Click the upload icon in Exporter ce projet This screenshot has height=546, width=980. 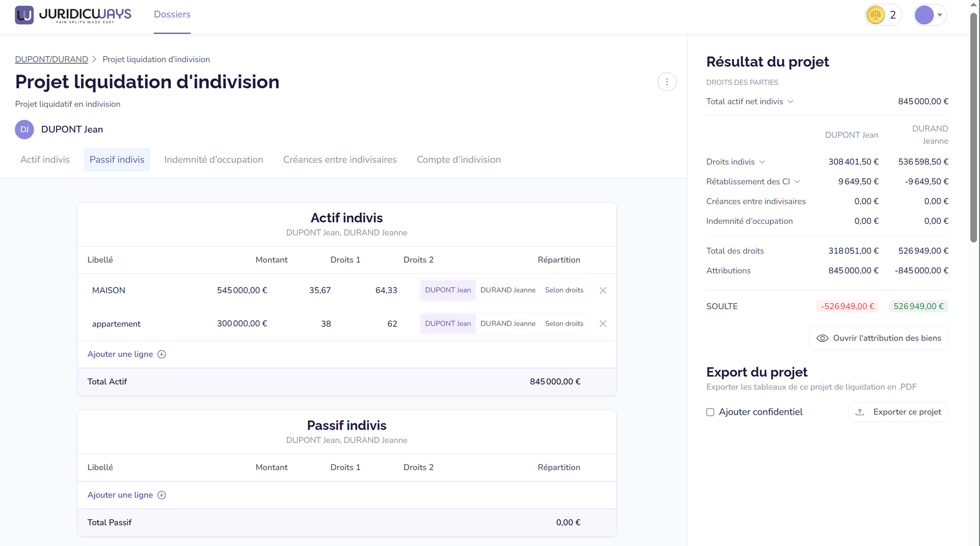(860, 412)
